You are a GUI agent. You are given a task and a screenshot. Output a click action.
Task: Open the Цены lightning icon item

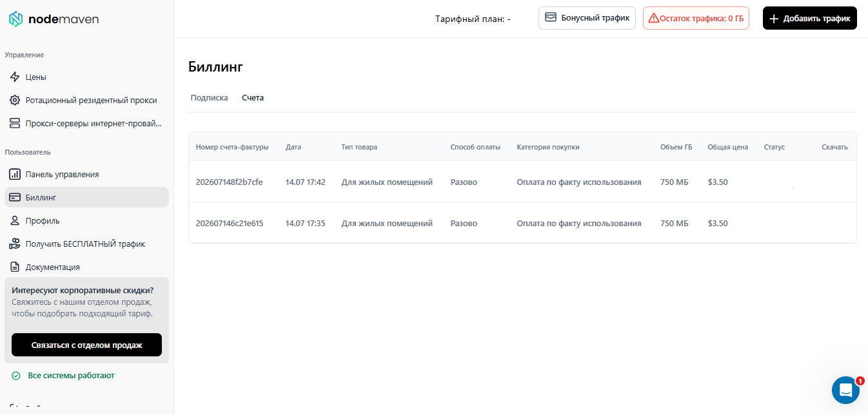(x=15, y=77)
